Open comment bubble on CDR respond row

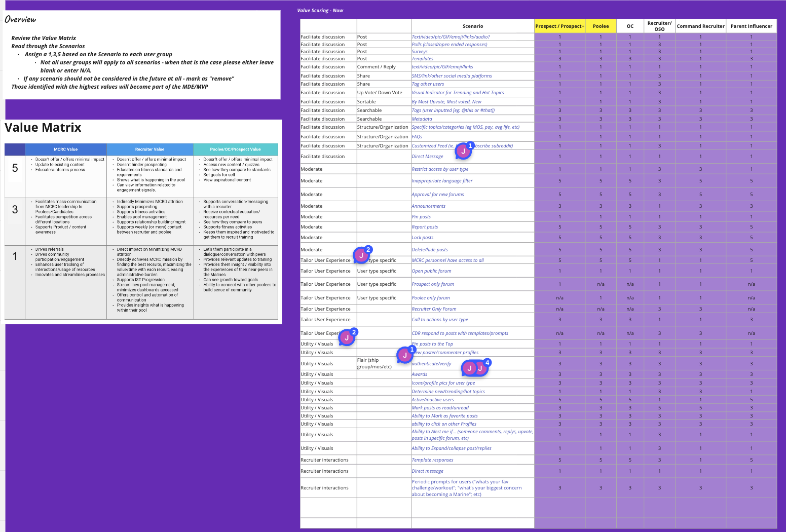click(347, 337)
